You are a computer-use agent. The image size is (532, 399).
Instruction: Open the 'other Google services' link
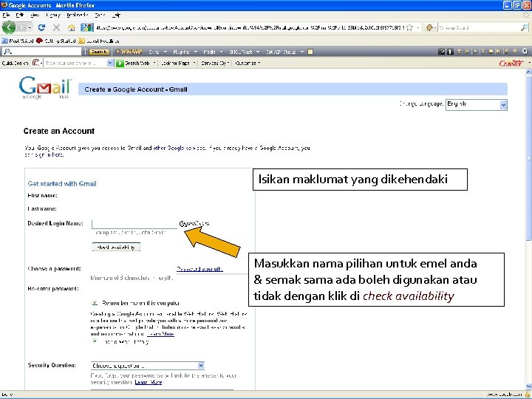tap(180, 148)
